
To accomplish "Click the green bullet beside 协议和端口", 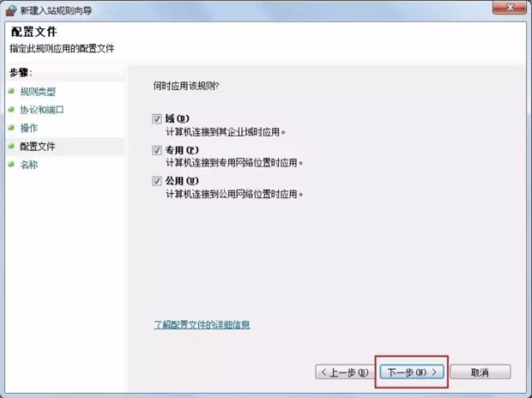I will (12, 109).
